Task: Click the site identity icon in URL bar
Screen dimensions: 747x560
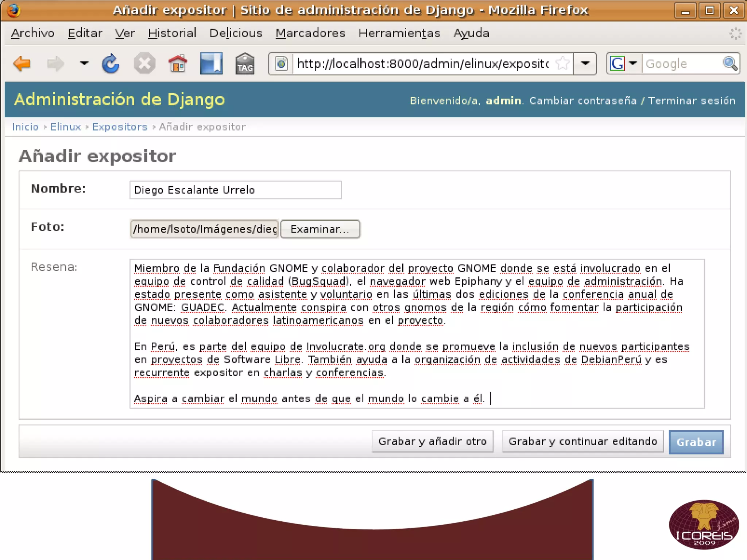Action: [281, 64]
